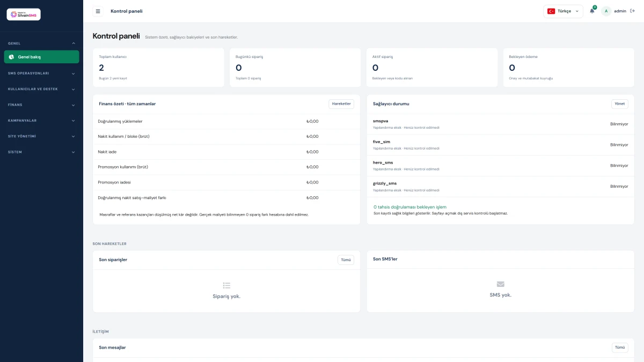
Task: Click the admin avatar circle
Action: tap(606, 11)
